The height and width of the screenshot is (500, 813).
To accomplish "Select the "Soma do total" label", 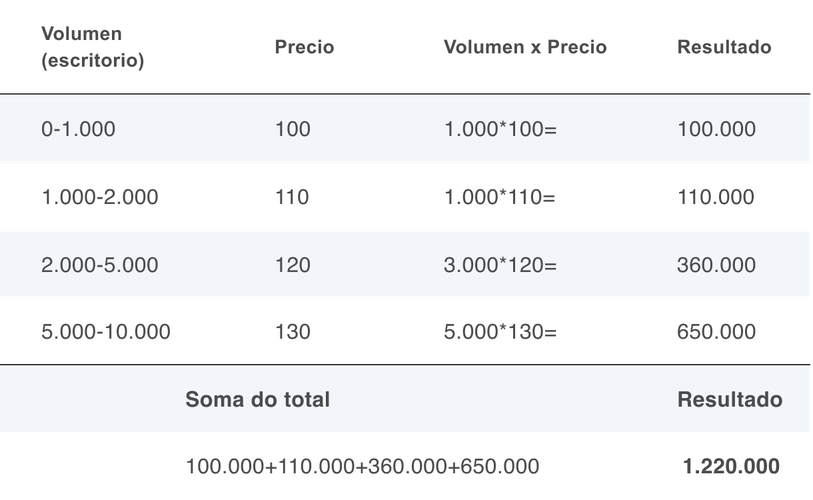I will (x=257, y=399).
